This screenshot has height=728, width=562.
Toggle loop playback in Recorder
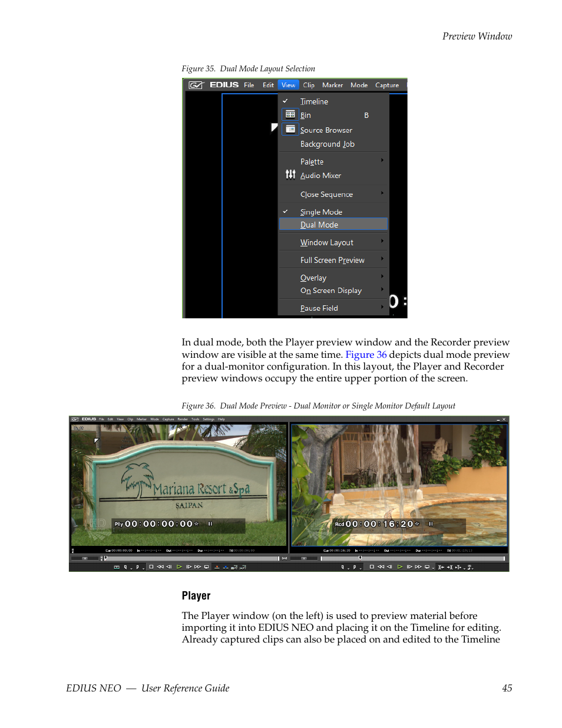tap(427, 567)
